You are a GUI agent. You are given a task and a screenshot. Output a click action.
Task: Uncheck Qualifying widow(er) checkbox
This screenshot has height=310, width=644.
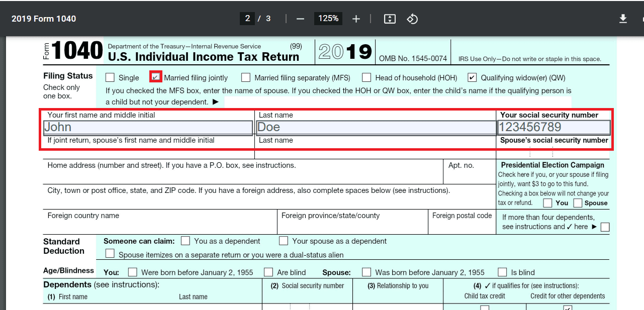[x=472, y=77]
